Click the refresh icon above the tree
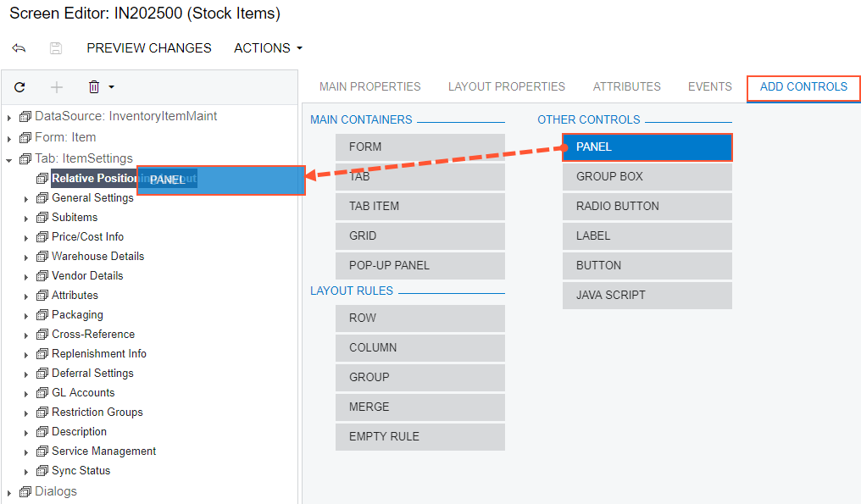Viewport: 861px width, 504px height. point(19,86)
